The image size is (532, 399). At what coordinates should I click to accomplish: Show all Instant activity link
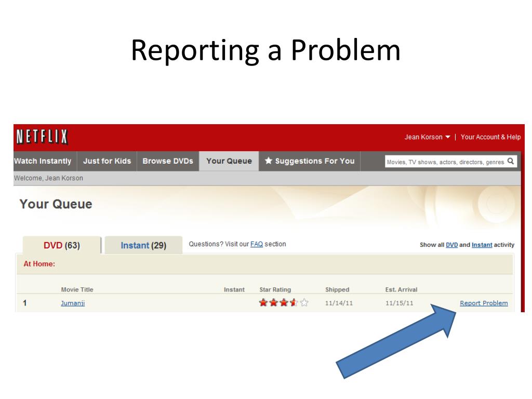click(482, 245)
